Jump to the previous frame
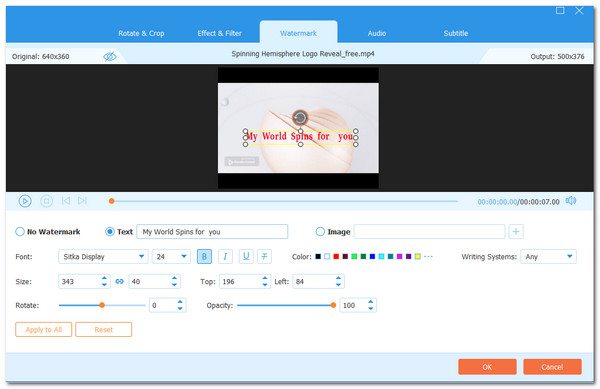This screenshot has width=600, height=389. pyautogui.click(x=66, y=201)
